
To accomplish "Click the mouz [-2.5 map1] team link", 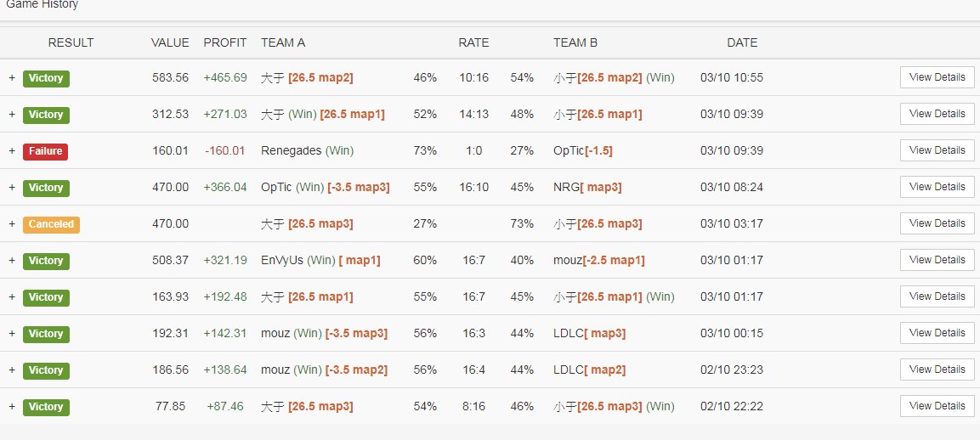I will pos(598,261).
